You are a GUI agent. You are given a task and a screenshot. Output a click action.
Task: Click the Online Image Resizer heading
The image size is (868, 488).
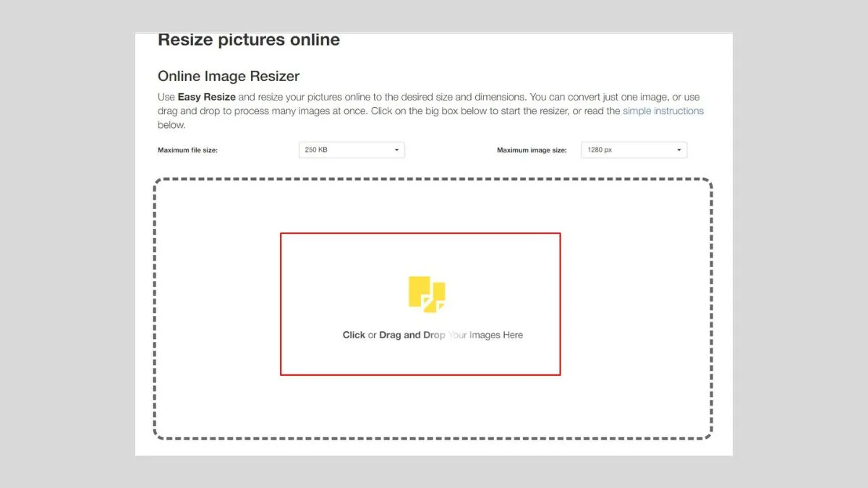tap(229, 76)
